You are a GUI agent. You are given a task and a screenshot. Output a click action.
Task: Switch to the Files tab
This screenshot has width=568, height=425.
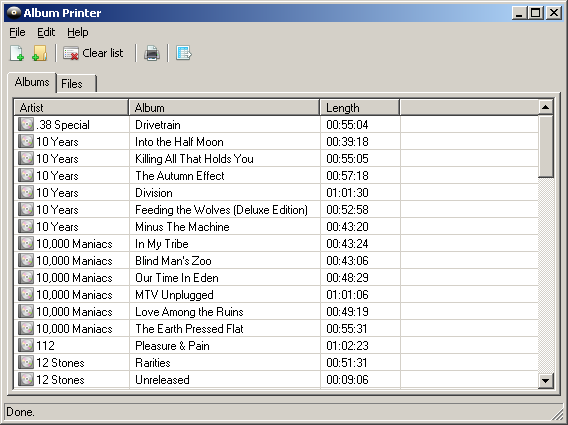click(76, 84)
